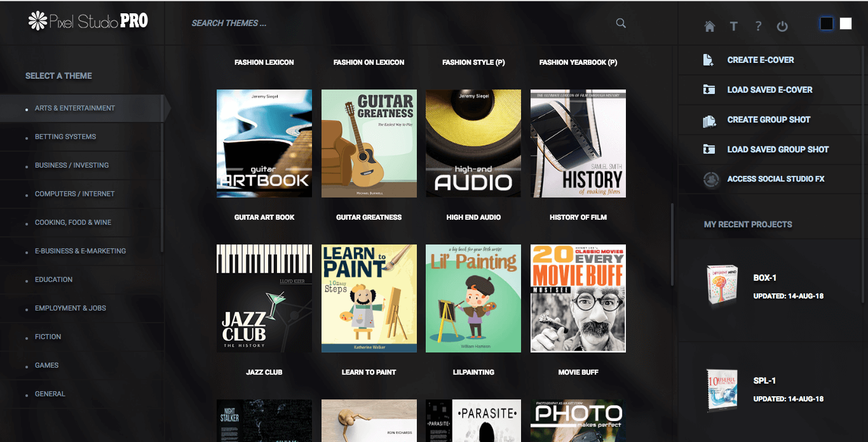Open the History of Film theme thumbnail

pos(578,144)
